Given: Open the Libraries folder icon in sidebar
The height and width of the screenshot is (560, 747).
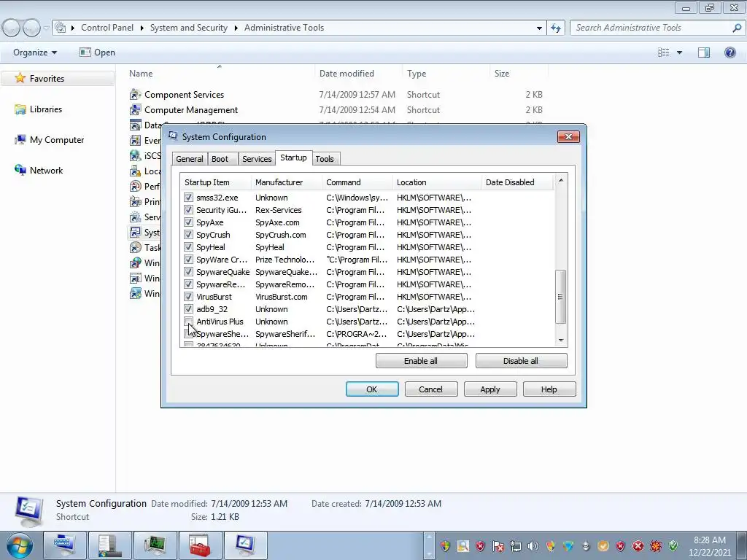Looking at the screenshot, I should click(x=20, y=109).
